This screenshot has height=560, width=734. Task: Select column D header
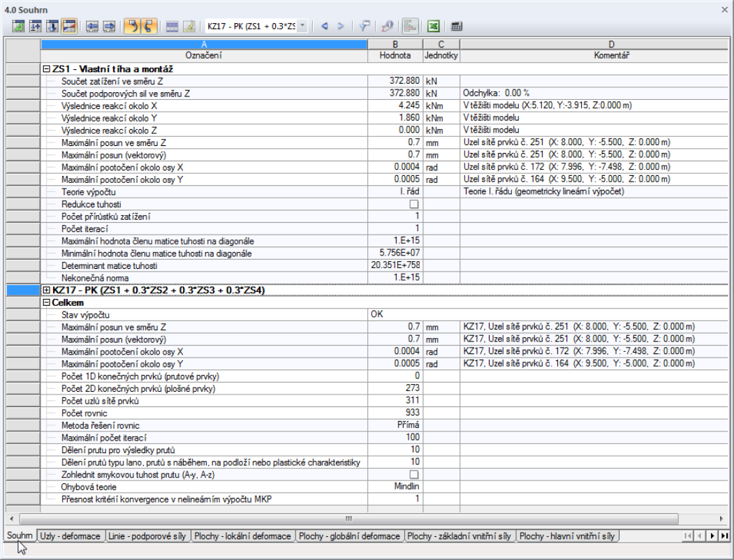pyautogui.click(x=611, y=45)
